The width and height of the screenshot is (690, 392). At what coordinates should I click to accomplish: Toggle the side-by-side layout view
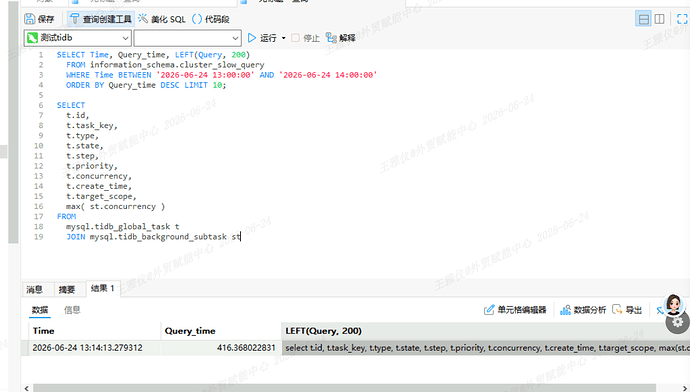[659, 19]
